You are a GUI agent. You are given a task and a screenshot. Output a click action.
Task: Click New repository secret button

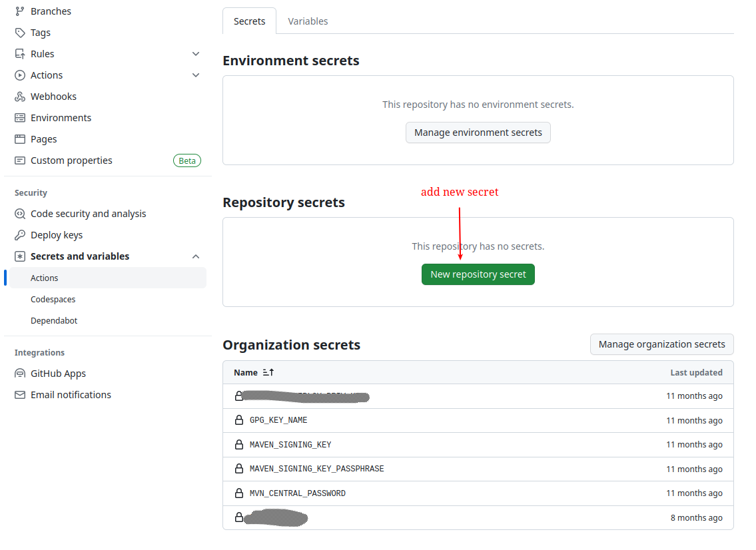478,274
